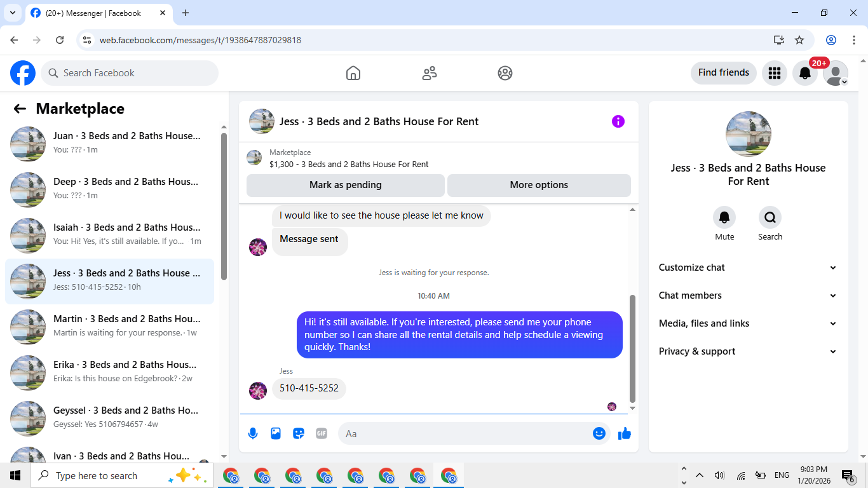Open the account profile picture menu

point(836,73)
